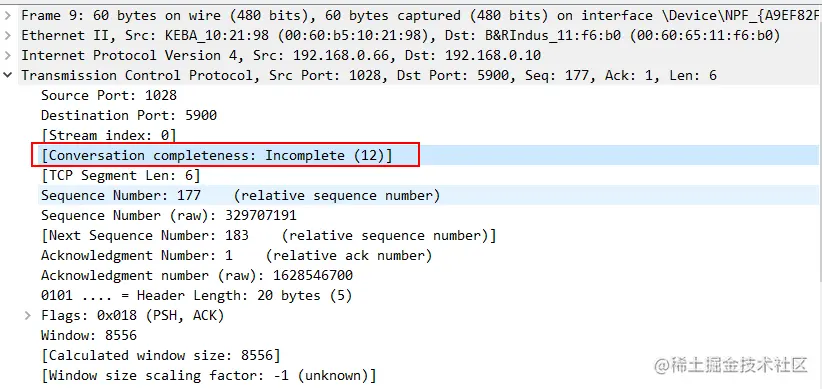Collapse the Transmission Control Protocol section

pyautogui.click(x=7, y=75)
